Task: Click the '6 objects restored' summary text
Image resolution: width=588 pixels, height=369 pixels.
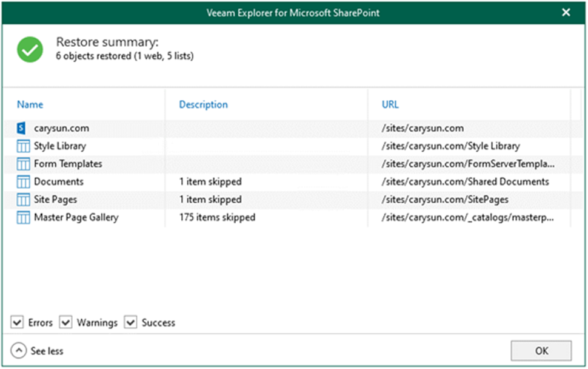Action: pyautogui.click(x=125, y=56)
